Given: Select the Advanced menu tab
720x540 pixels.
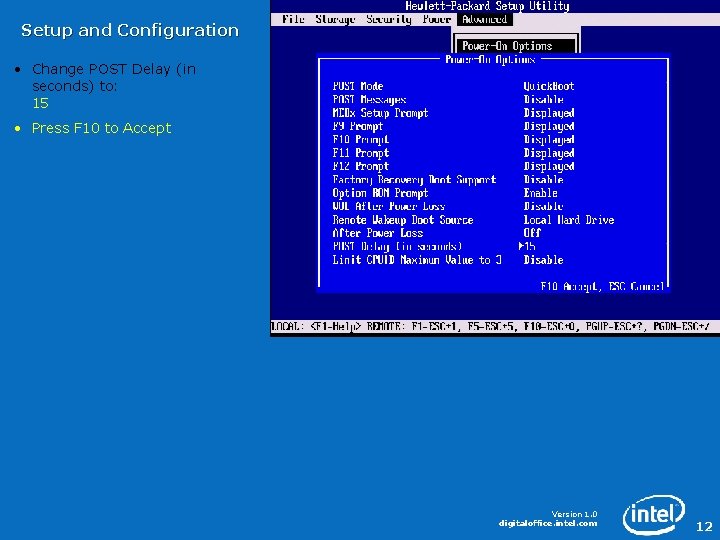Looking at the screenshot, I should [x=484, y=19].
